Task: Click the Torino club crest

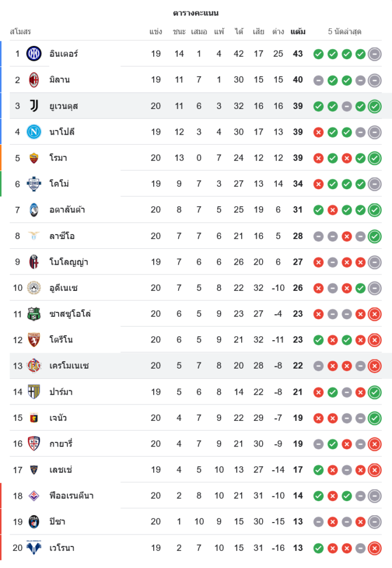Action: [x=34, y=340]
